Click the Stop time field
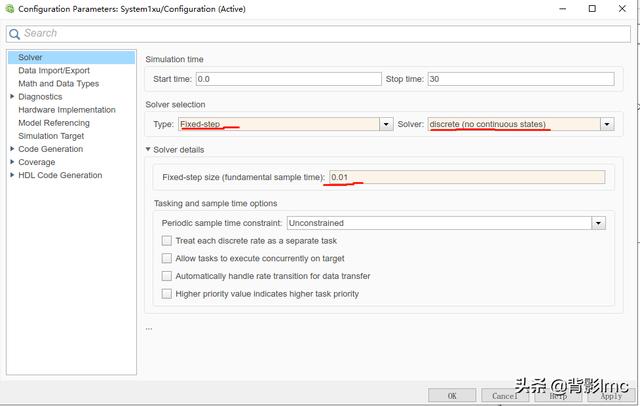 pyautogui.click(x=521, y=79)
